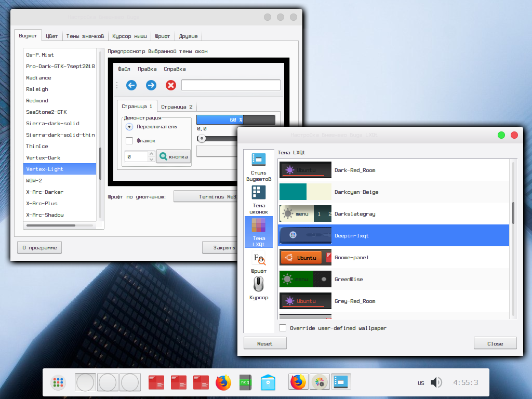Click the О программе button
The height and width of the screenshot is (399, 532).
tap(39, 247)
